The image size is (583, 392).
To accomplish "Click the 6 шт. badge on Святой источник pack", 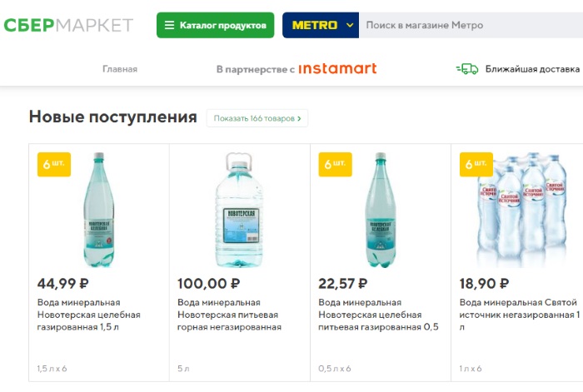I will [x=476, y=164].
